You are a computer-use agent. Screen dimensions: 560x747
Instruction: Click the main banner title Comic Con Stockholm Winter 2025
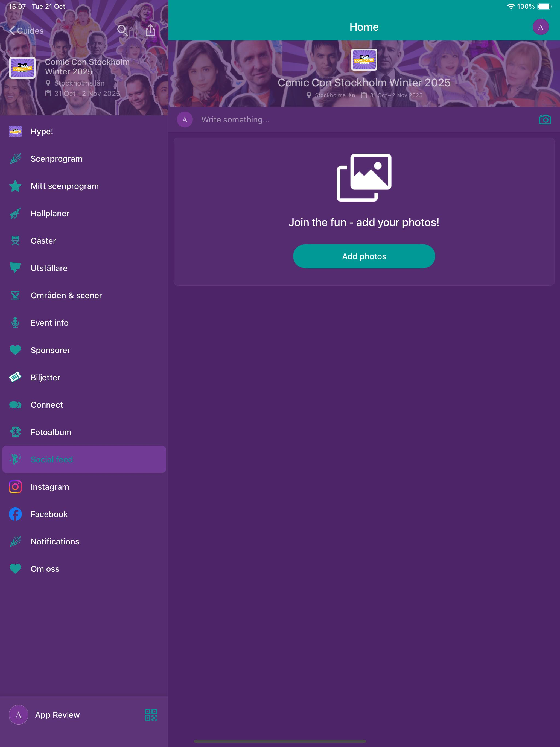click(x=364, y=83)
